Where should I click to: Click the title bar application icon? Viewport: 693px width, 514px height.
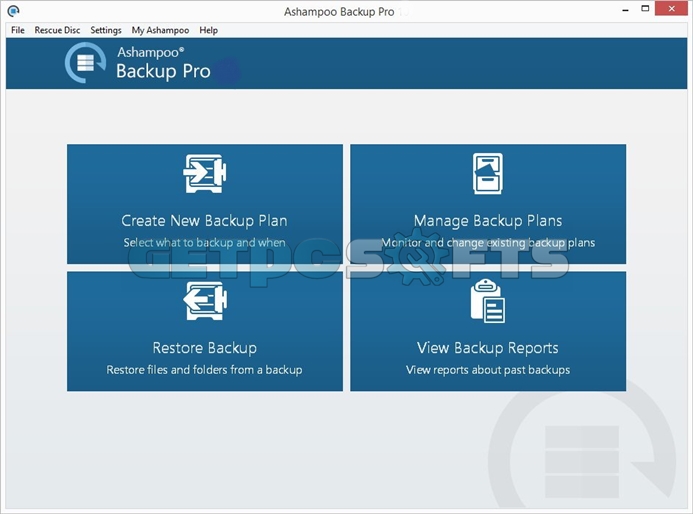pyautogui.click(x=14, y=11)
